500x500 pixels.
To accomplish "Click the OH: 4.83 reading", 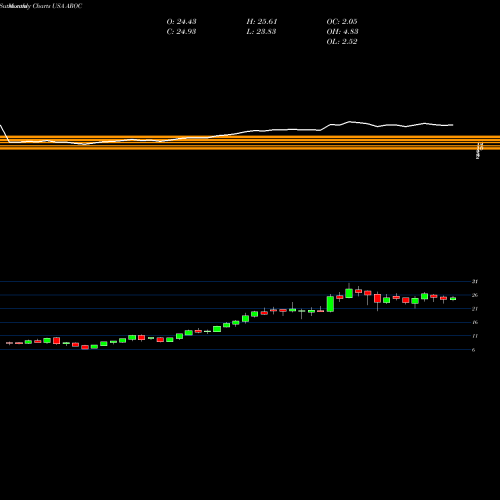I will click(x=342, y=32).
